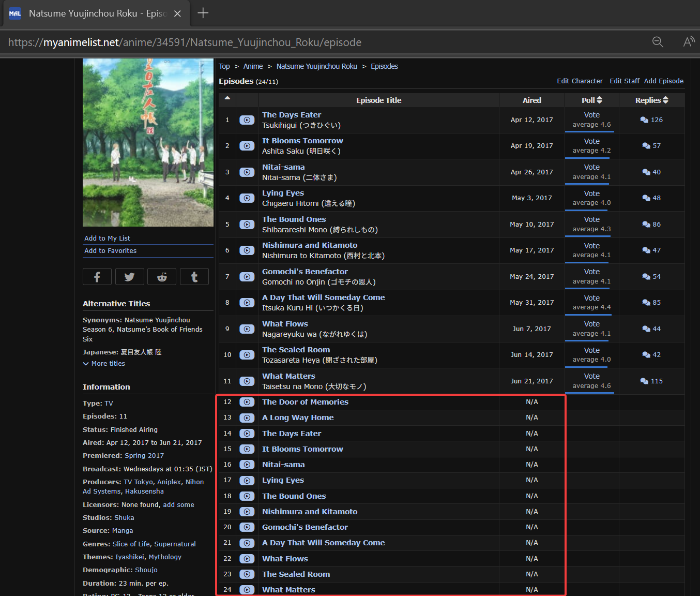Play episode 12 video icon
The image size is (700, 596).
(247, 402)
